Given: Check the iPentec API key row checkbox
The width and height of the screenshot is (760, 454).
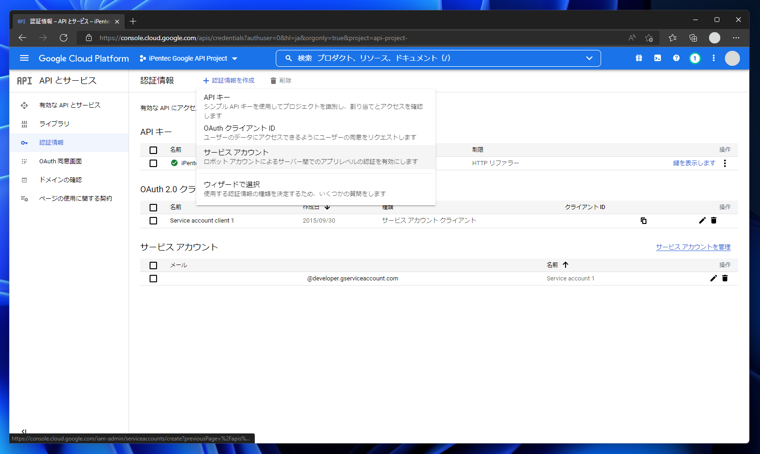Looking at the screenshot, I should click(x=153, y=163).
